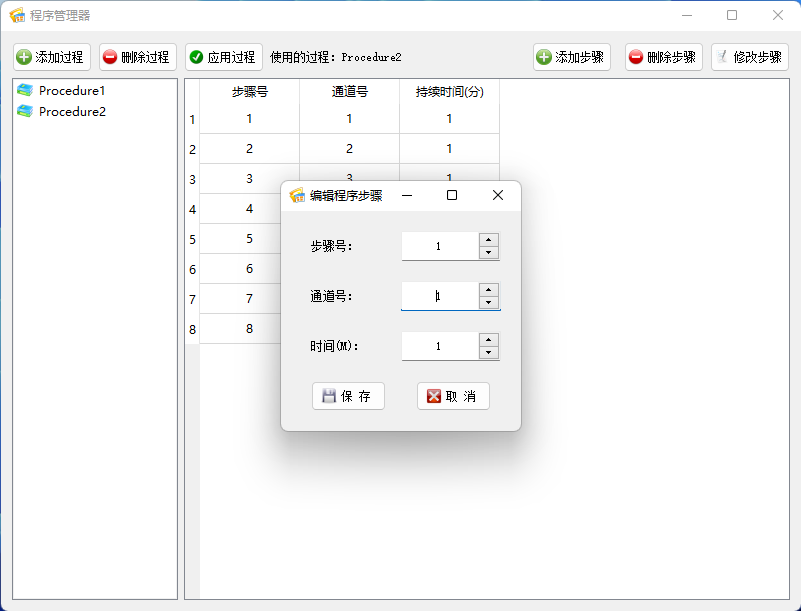Viewport: 801px width, 611px height.
Task: Decrease the 步骤号 value with down arrow
Action: pos(489,252)
